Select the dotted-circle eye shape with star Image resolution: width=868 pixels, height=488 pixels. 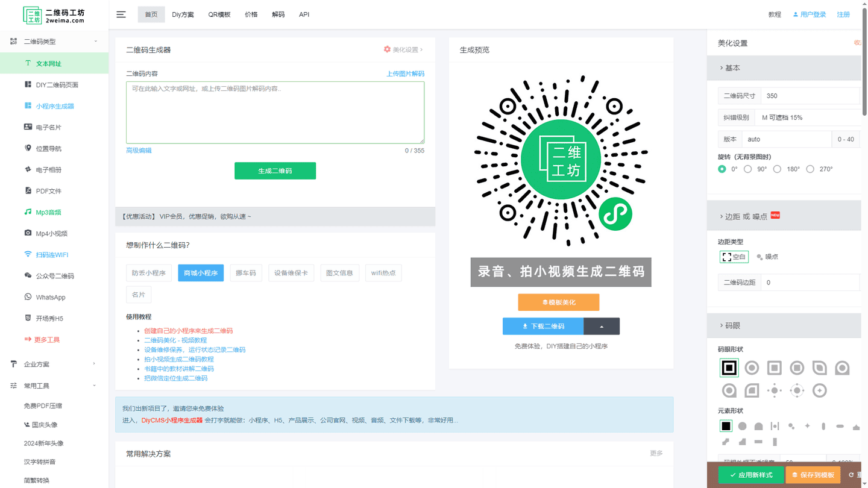coord(820,390)
